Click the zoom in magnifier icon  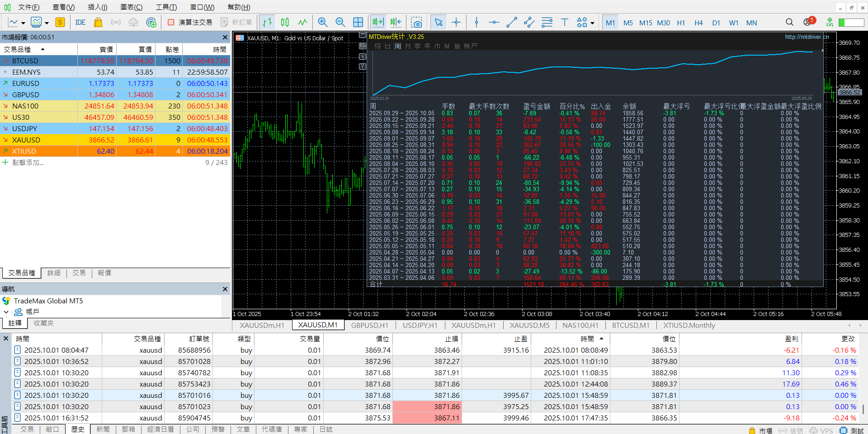click(322, 23)
